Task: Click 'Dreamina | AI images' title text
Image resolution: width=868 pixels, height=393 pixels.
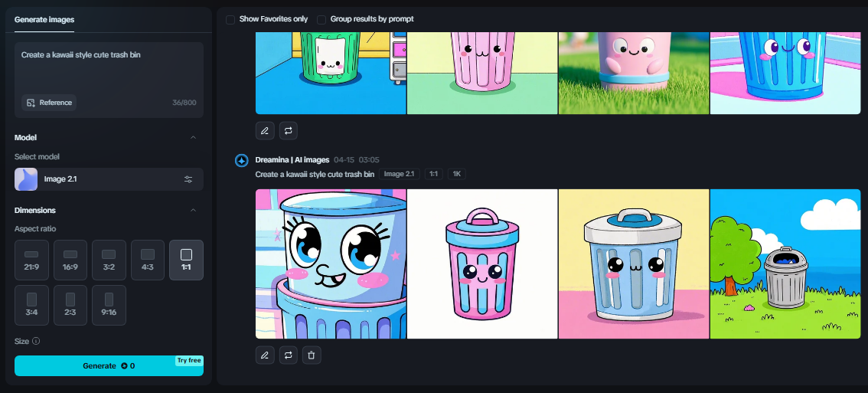Action: coord(292,160)
